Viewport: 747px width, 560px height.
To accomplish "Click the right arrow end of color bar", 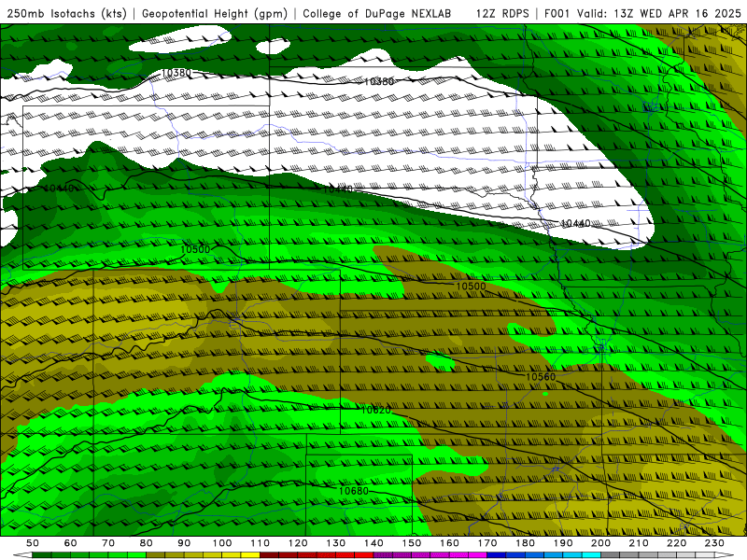I will 725,554.
